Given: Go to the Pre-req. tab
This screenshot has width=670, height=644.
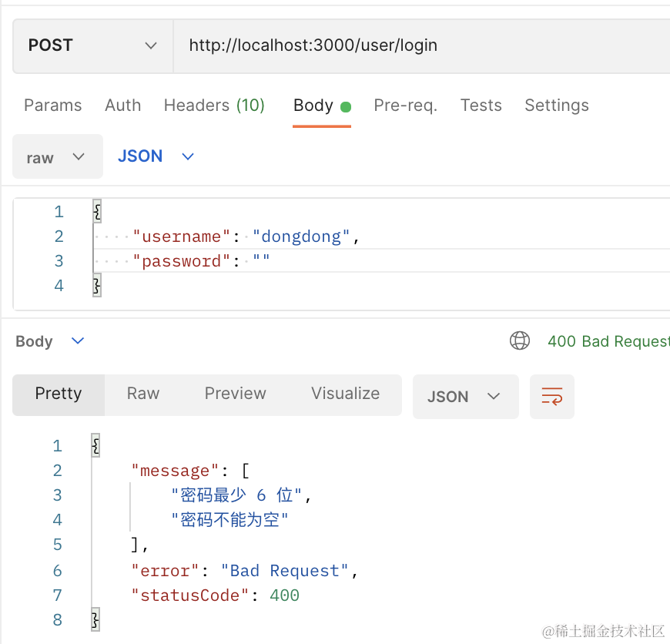Looking at the screenshot, I should (405, 106).
